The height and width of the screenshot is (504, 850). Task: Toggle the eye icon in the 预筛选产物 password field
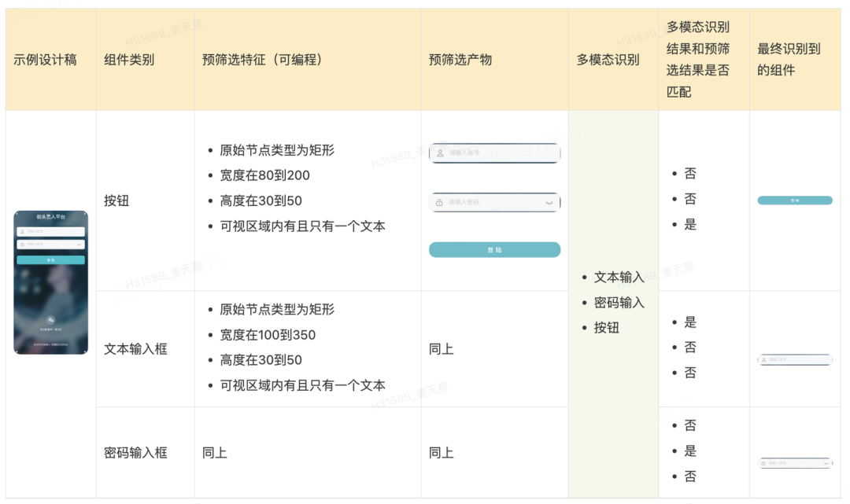click(549, 203)
